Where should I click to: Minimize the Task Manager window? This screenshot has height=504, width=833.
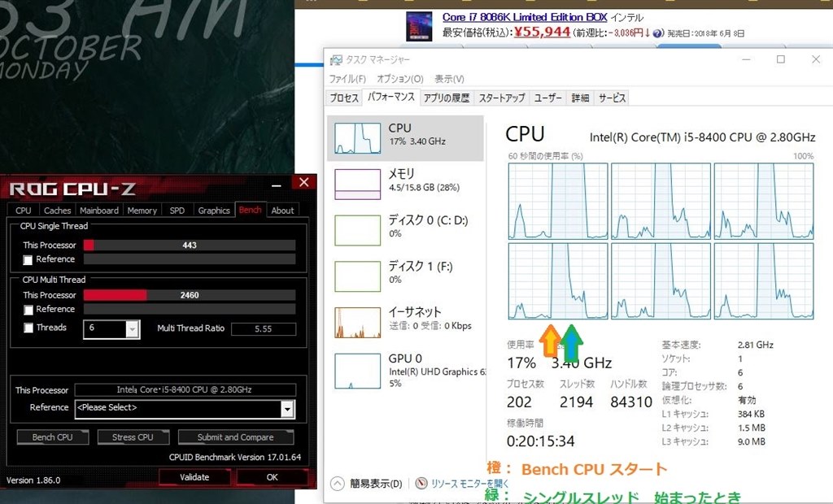coord(747,59)
